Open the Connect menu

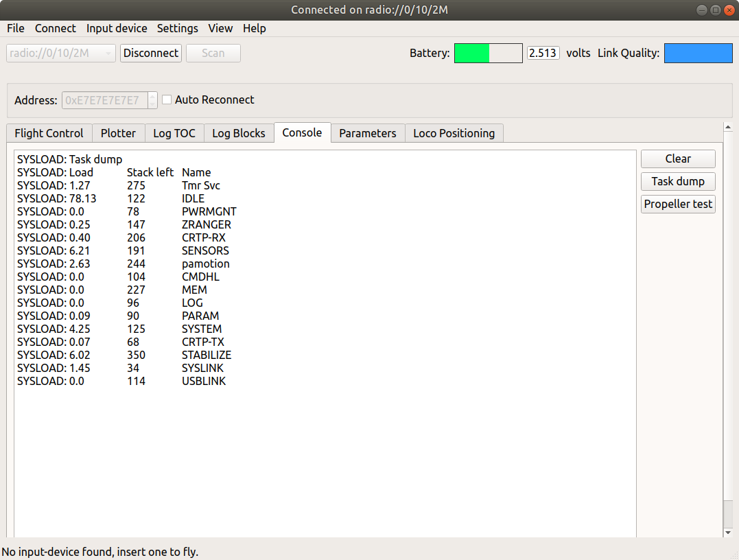coord(56,28)
